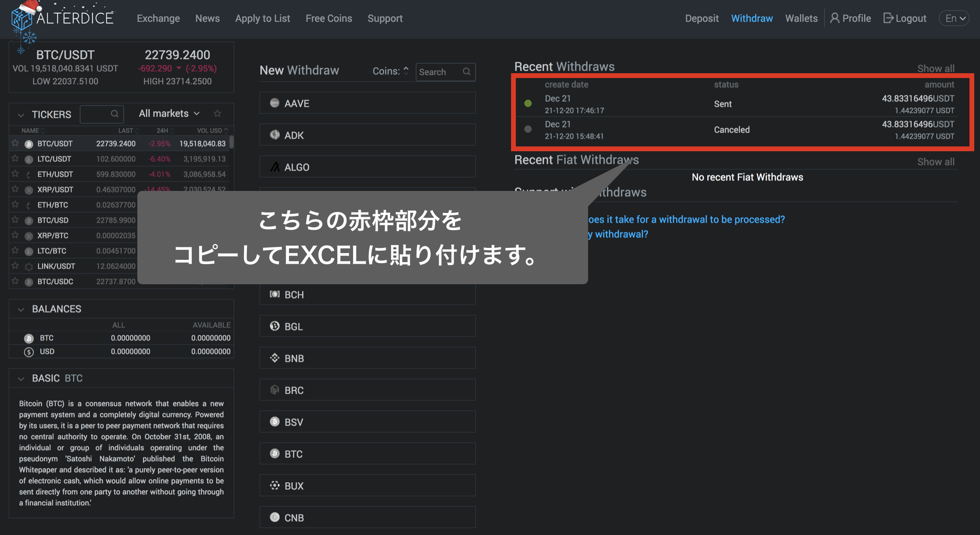The image size is (980, 535).
Task: Favorite the LTC/BTC ticker star
Action: [15, 250]
